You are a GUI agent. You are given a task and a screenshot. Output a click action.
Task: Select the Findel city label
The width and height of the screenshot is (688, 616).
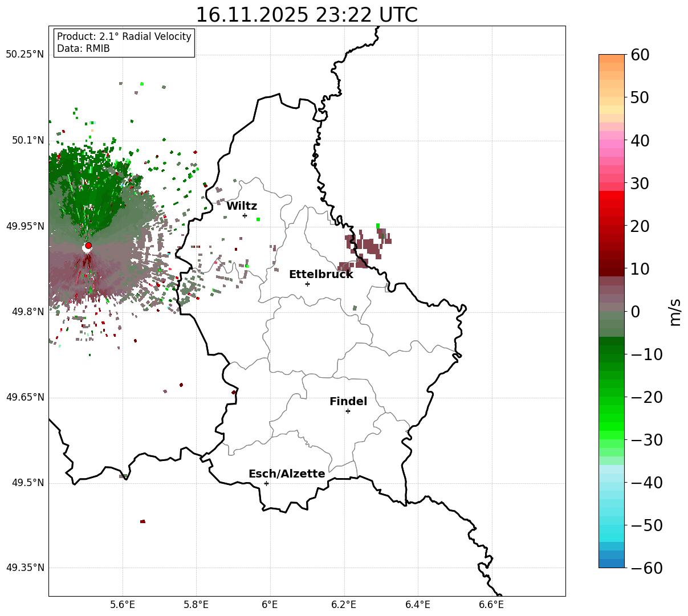pos(348,402)
